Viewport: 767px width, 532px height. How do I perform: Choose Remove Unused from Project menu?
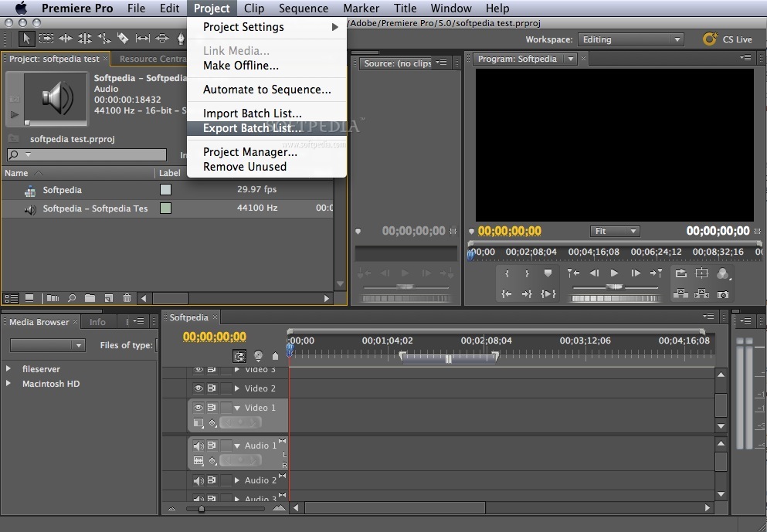pyautogui.click(x=267, y=167)
